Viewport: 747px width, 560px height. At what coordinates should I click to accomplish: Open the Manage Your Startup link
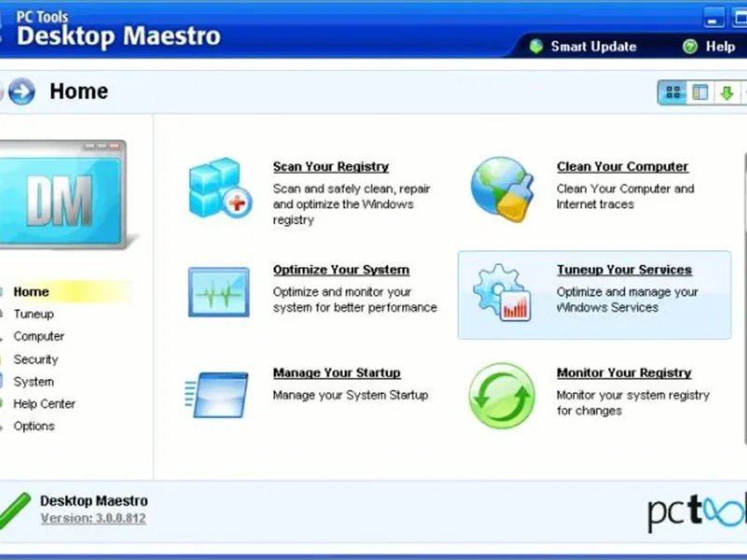(336, 372)
